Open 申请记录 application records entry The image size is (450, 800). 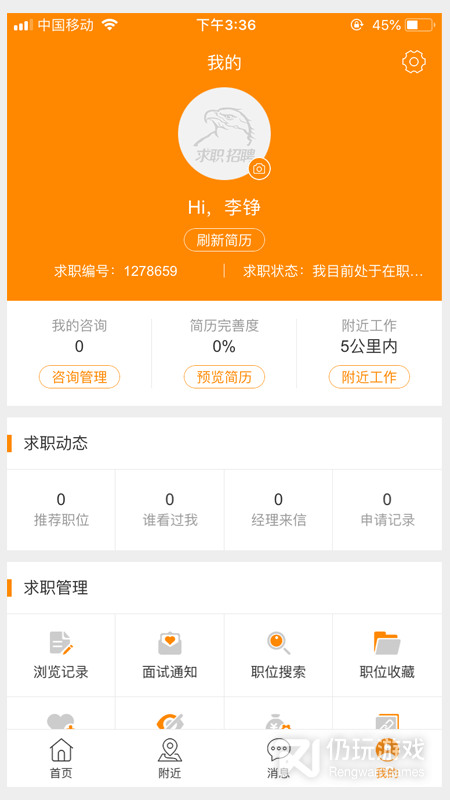(x=387, y=510)
